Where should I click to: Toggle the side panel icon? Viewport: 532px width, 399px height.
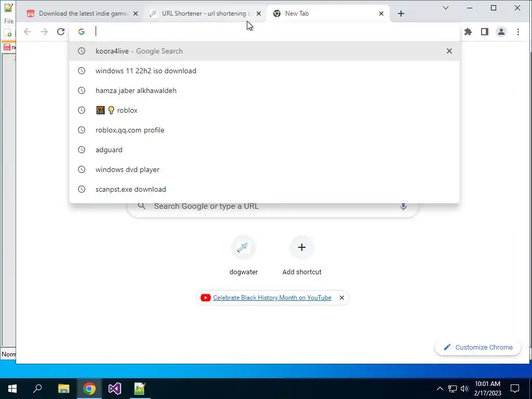(485, 32)
